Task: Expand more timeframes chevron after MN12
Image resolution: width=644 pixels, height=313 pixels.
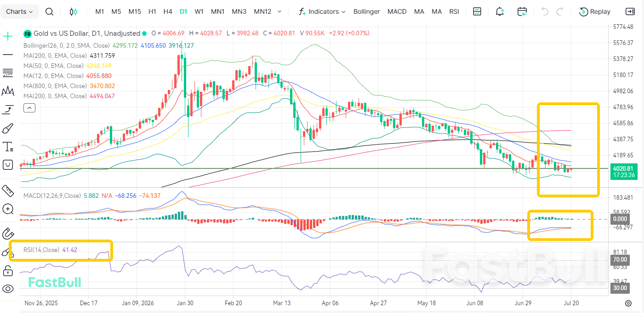Action: [x=279, y=11]
